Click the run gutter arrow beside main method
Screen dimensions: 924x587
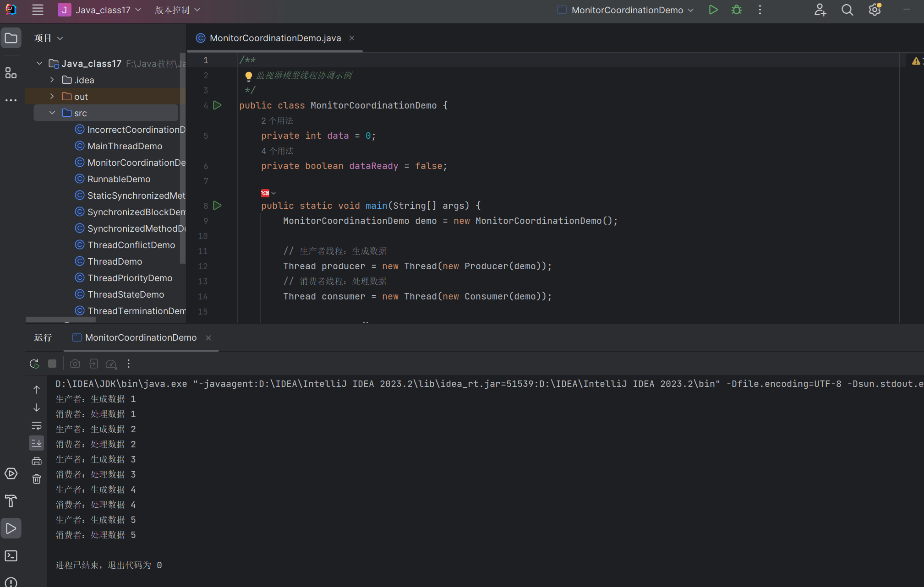[x=218, y=206]
